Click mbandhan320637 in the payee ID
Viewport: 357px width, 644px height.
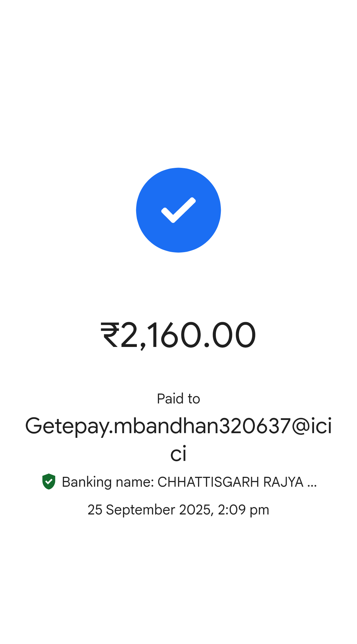click(202, 426)
